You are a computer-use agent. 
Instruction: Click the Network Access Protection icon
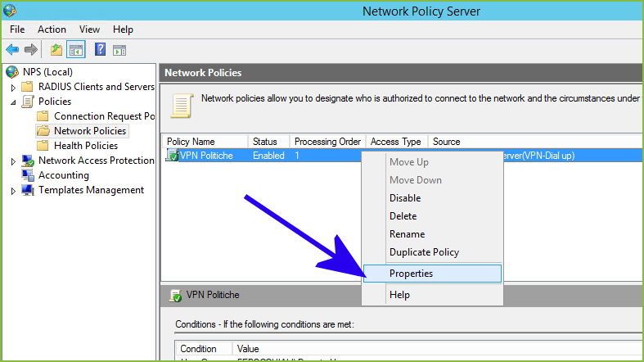(28, 161)
